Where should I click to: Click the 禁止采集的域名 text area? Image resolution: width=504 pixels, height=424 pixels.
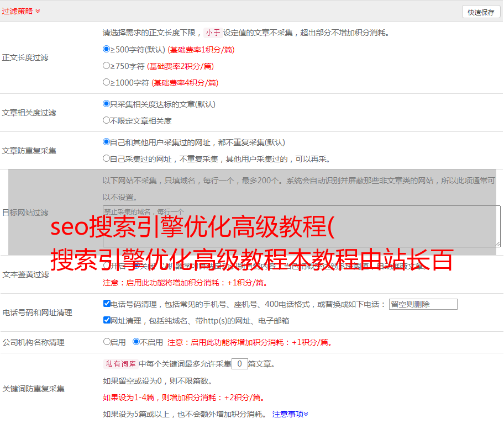(301, 226)
